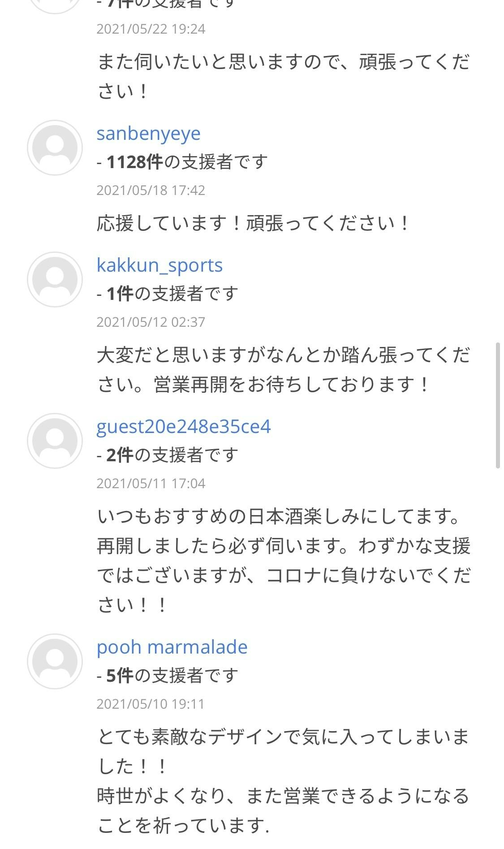504x849 pixels.
Task: Open the kakkun_sports username link
Action: pos(159,265)
